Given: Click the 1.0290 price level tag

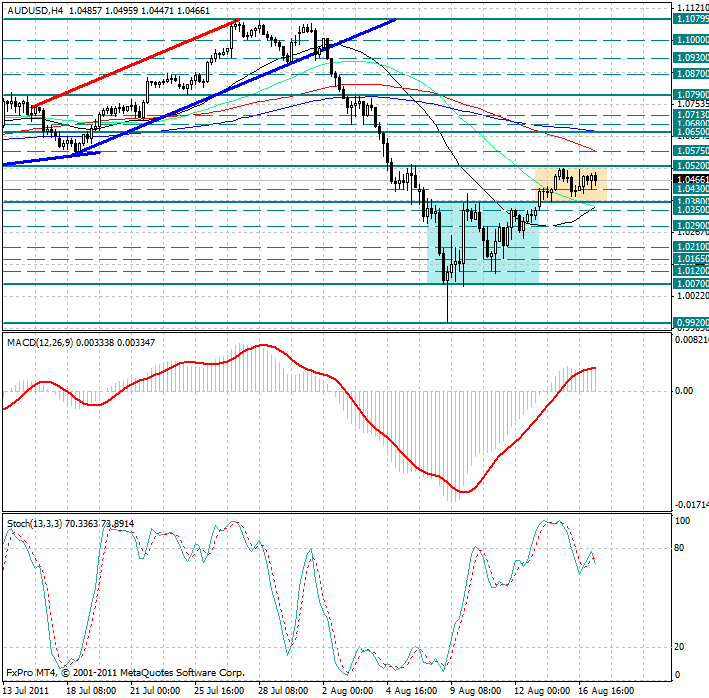Looking at the screenshot, I should 691,226.
